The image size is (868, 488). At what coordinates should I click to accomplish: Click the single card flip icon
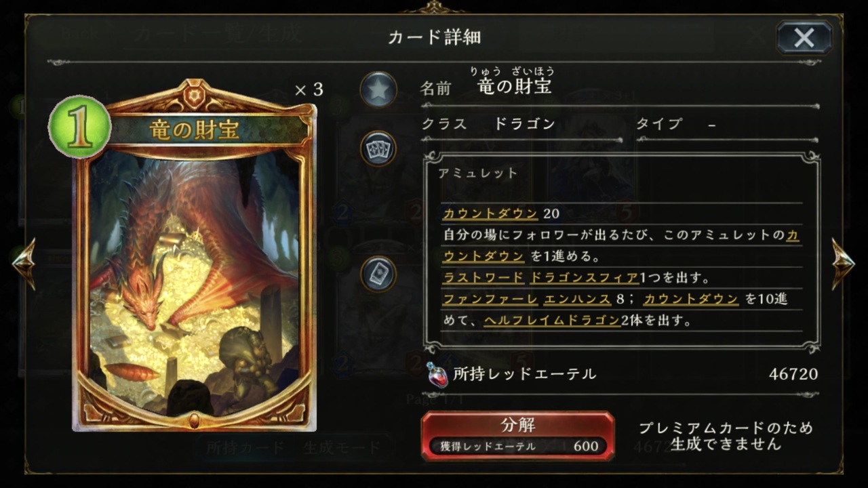378,273
